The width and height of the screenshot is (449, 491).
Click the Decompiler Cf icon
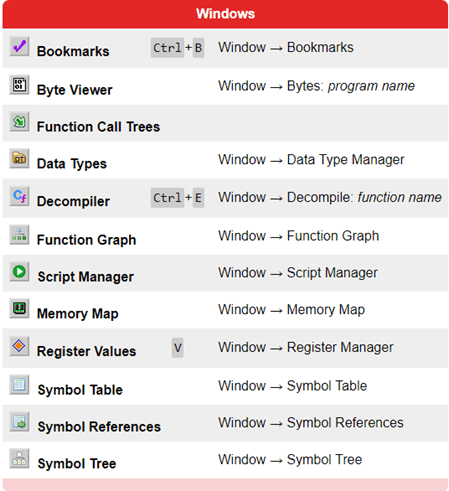point(19,196)
